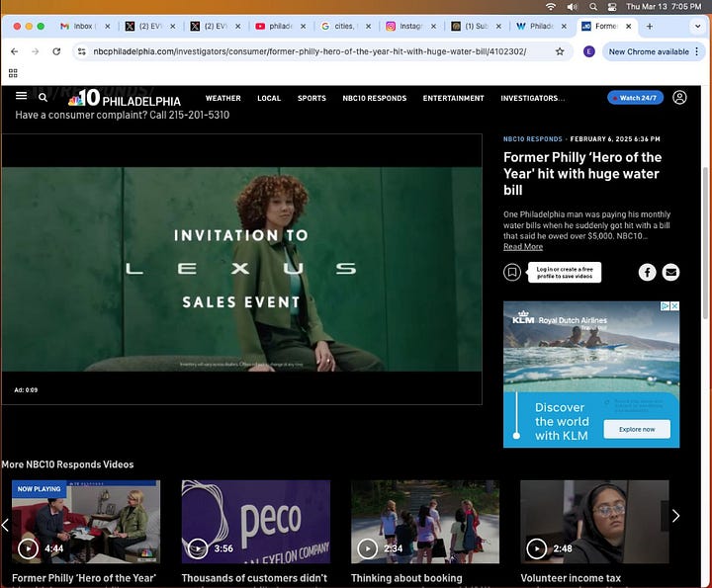Screen dimensions: 712x588
Task: View site information icon in address bar
Action: tap(82, 51)
